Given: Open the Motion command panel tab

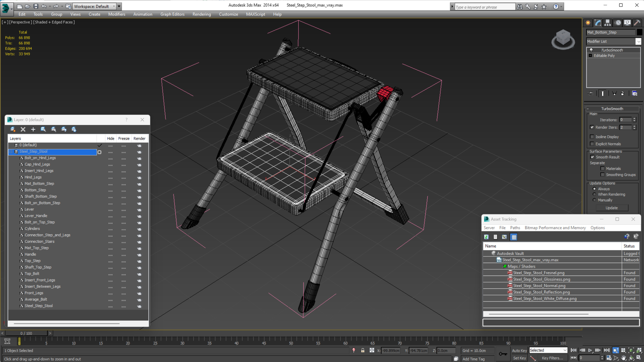Looking at the screenshot, I should coord(618,23).
